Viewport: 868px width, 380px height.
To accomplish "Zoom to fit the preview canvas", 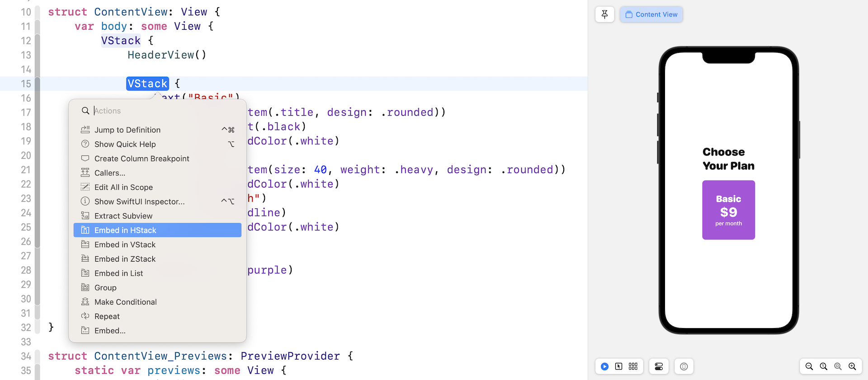I will [838, 366].
